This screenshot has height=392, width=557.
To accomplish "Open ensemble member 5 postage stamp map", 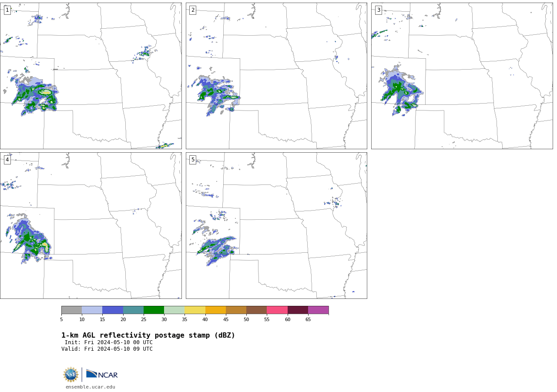I will [276, 225].
